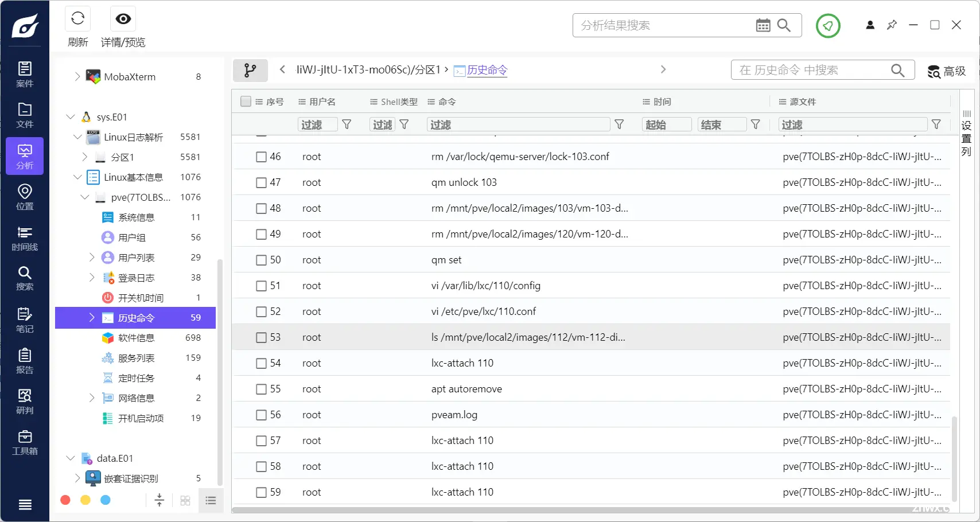Click the collapse/expand all tree icon

(x=160, y=500)
